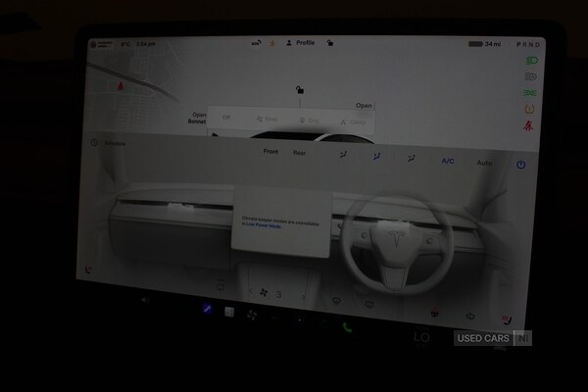
Task: Open the blue sketchpad app icon
Action: [208, 309]
